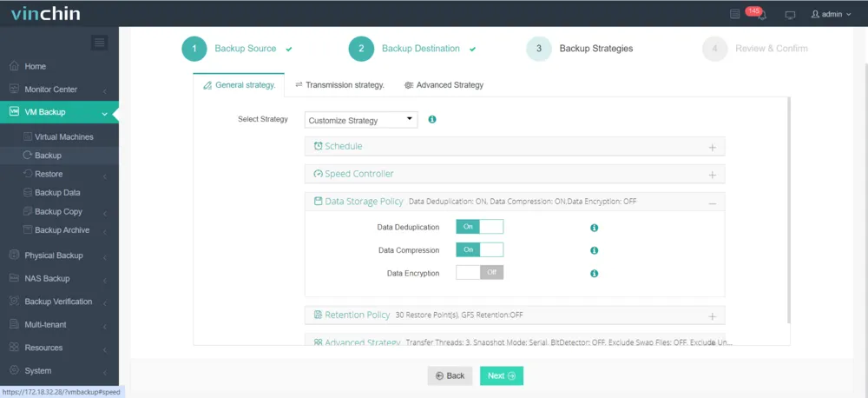868x398 pixels.
Task: Click info icon for Data Encryption
Action: pyautogui.click(x=594, y=273)
